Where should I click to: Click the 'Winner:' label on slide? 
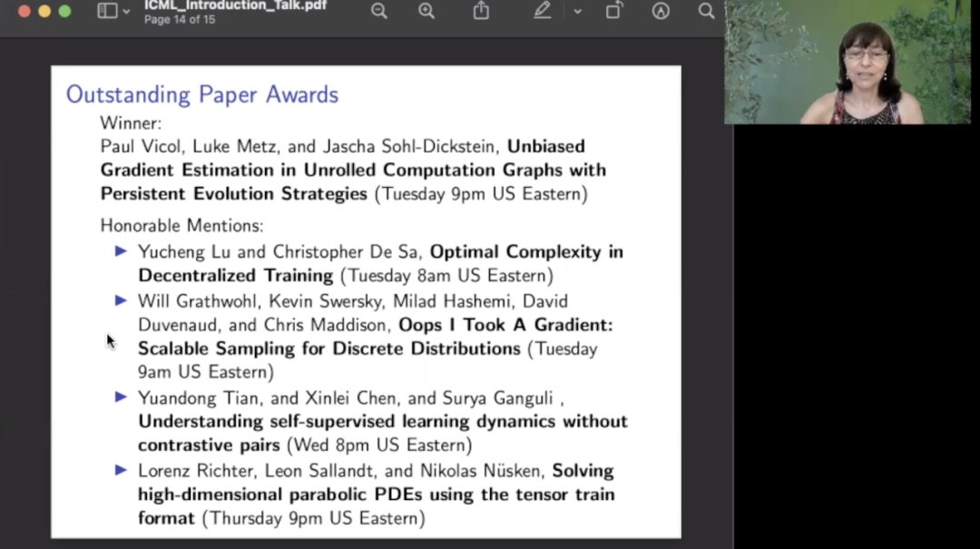pos(131,123)
